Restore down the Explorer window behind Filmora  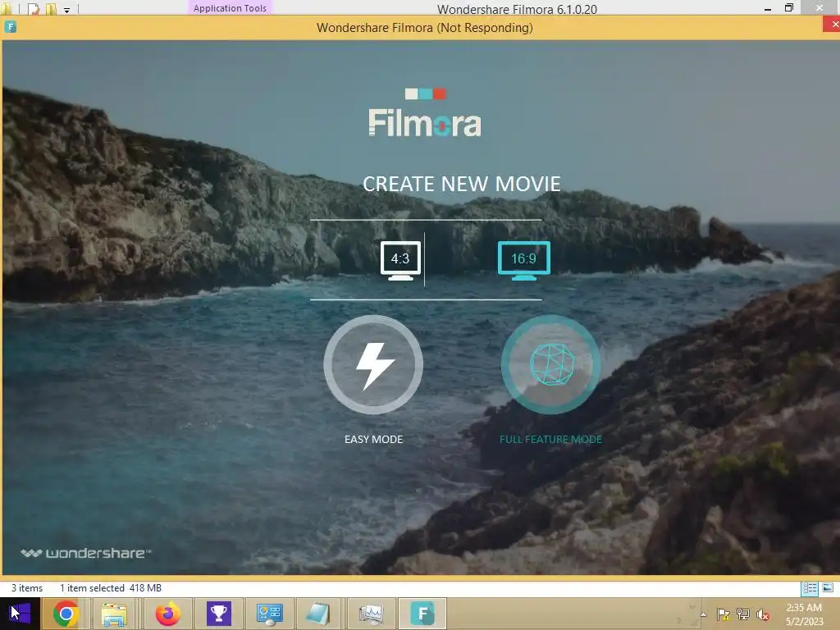789,8
